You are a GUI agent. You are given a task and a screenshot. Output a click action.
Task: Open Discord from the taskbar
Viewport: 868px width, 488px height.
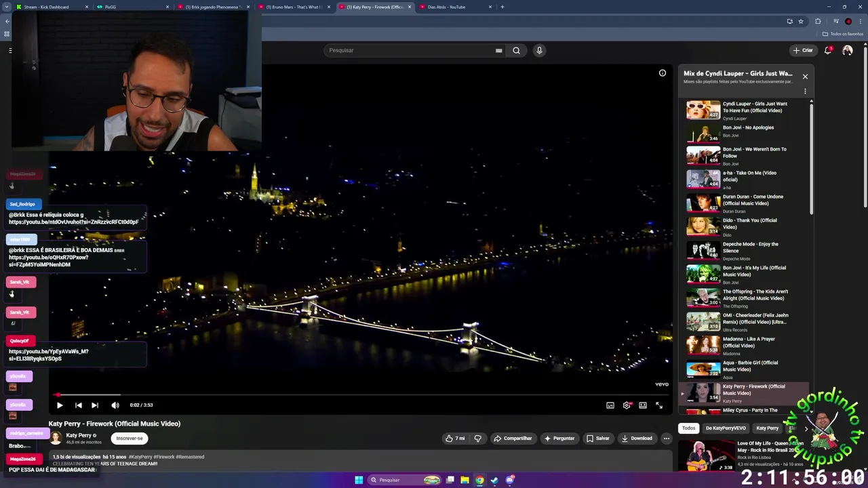point(510,480)
